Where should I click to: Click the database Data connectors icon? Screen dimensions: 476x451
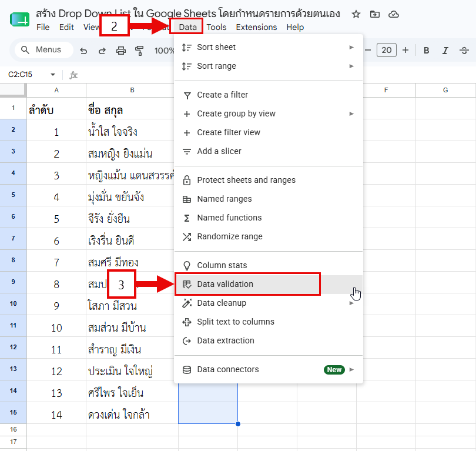pos(187,370)
